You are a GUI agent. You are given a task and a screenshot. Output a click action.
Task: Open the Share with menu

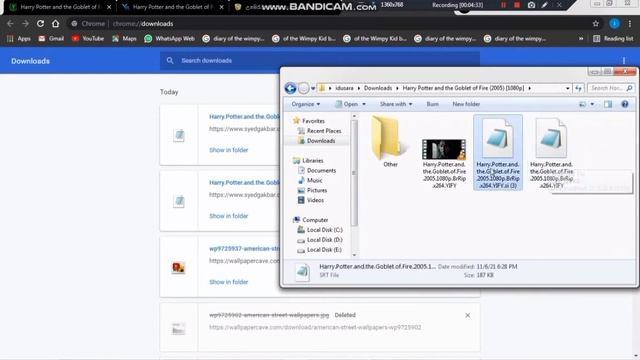click(x=396, y=104)
